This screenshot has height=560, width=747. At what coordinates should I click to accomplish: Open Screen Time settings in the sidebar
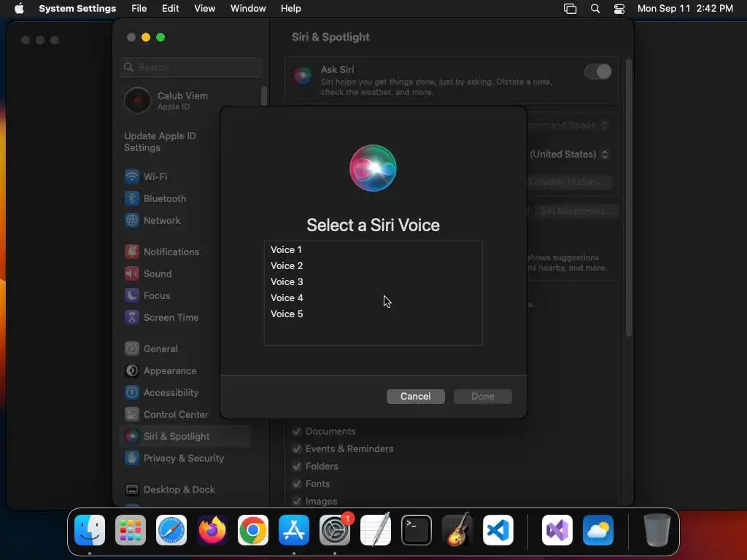(161, 318)
